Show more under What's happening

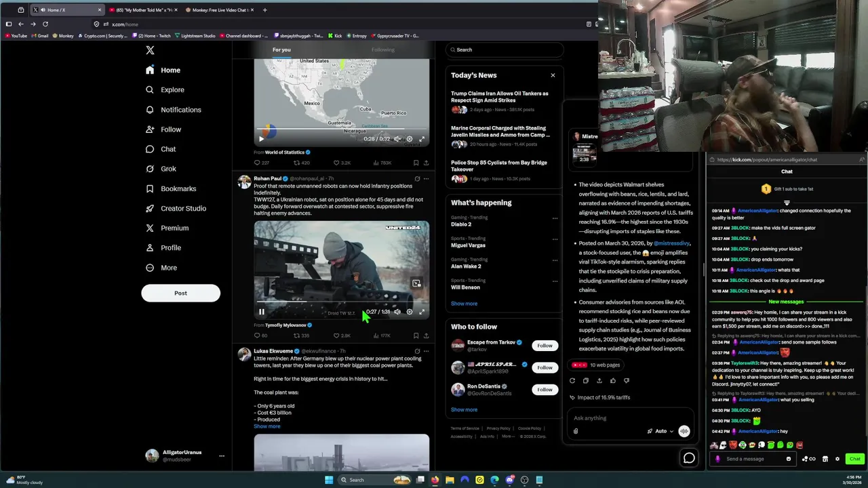pos(464,304)
